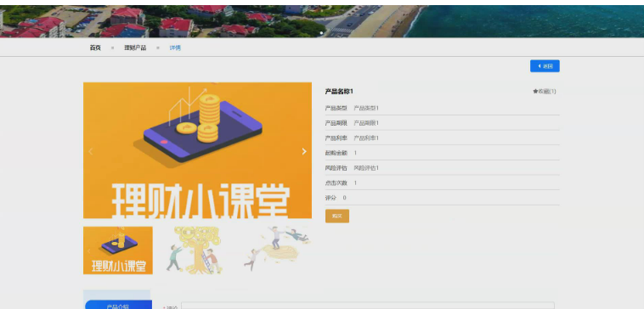Click the star 收藏 favorite icon
Viewport: 644px width, 309px height.
click(535, 92)
